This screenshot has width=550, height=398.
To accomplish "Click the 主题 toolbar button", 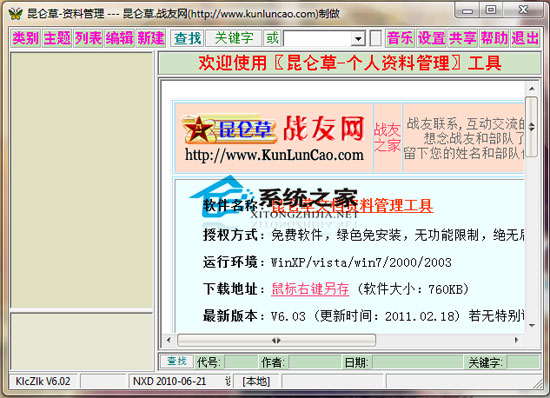I will (57, 38).
